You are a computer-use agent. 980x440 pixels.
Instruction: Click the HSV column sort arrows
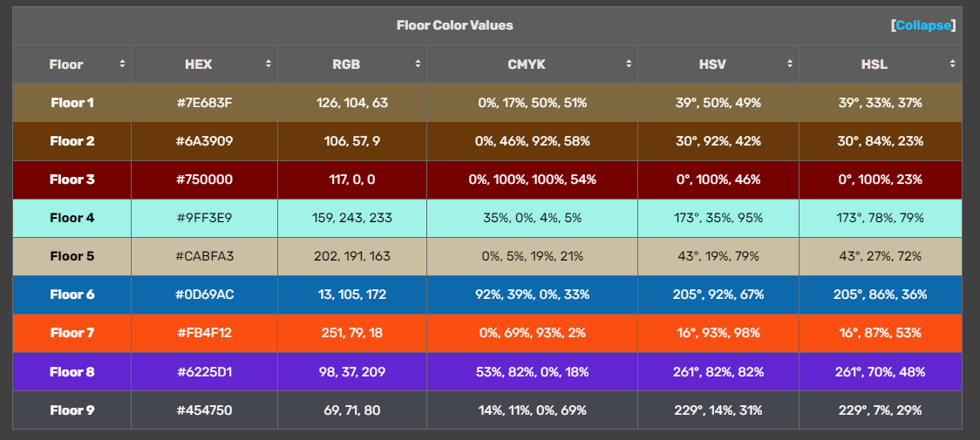click(x=790, y=64)
